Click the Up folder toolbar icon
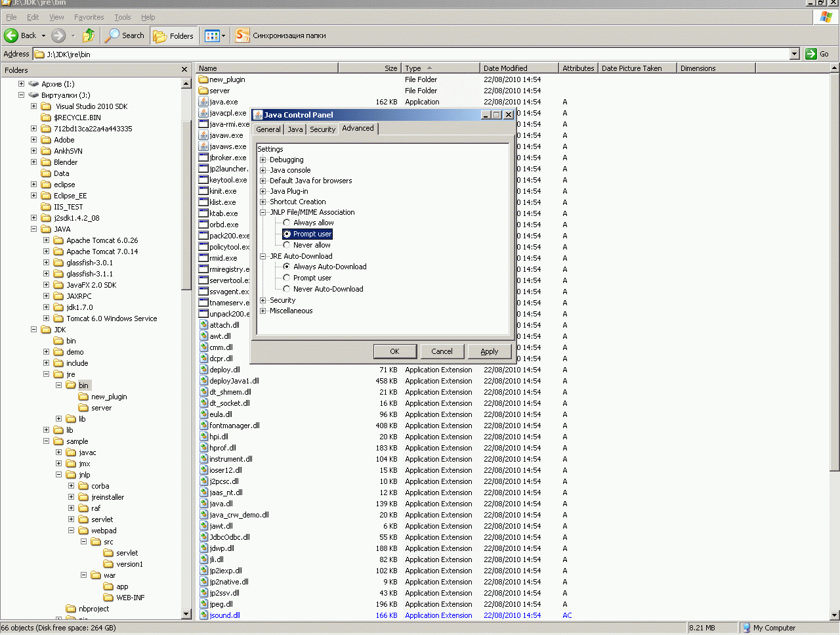The image size is (840, 635). click(89, 35)
